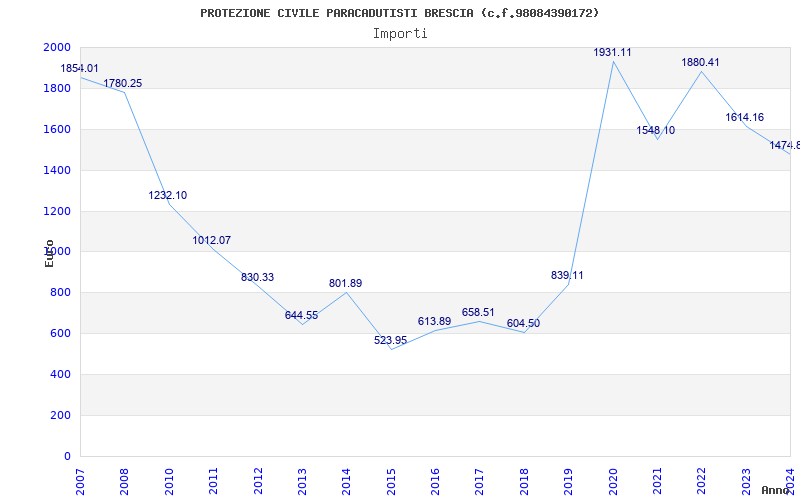The width and height of the screenshot is (800, 500).
Task: Select data label 658.51
Action: [478, 312]
